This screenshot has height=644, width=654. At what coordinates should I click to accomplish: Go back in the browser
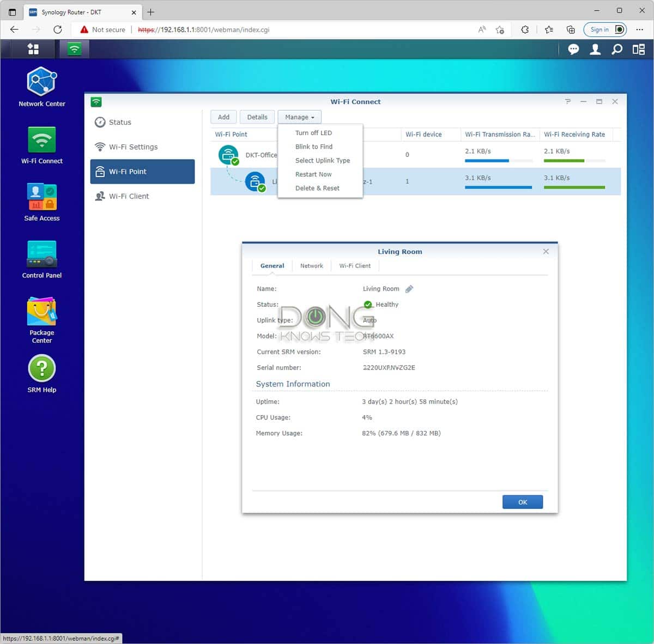pyautogui.click(x=14, y=29)
